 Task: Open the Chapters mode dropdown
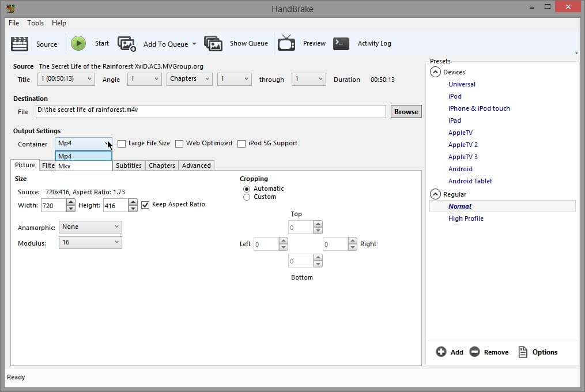[x=190, y=79]
